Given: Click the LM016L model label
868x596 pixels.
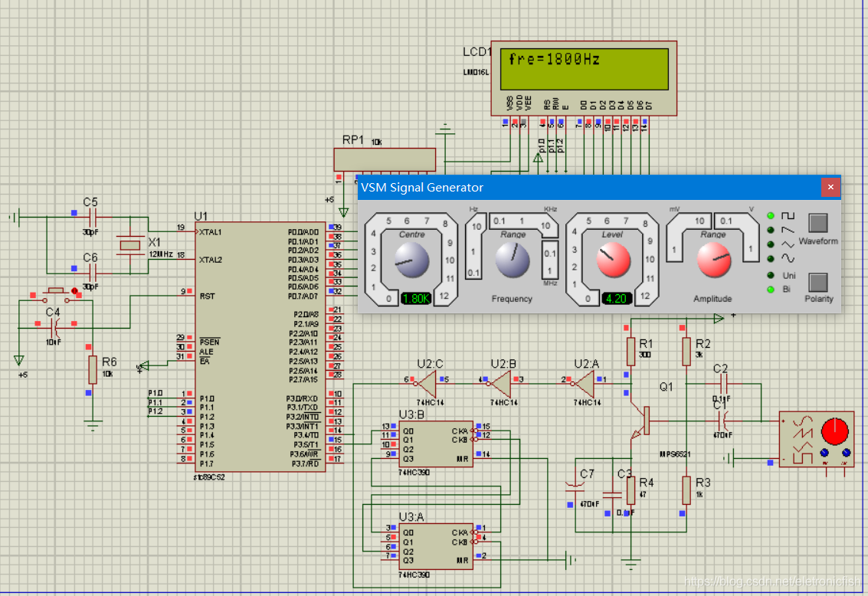Looking at the screenshot, I should pyautogui.click(x=476, y=72).
